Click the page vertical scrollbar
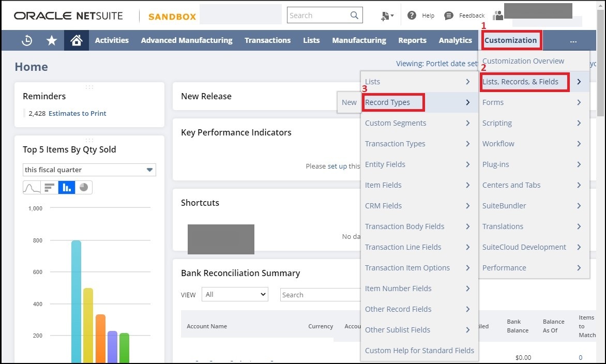606x364 pixels. click(600, 64)
